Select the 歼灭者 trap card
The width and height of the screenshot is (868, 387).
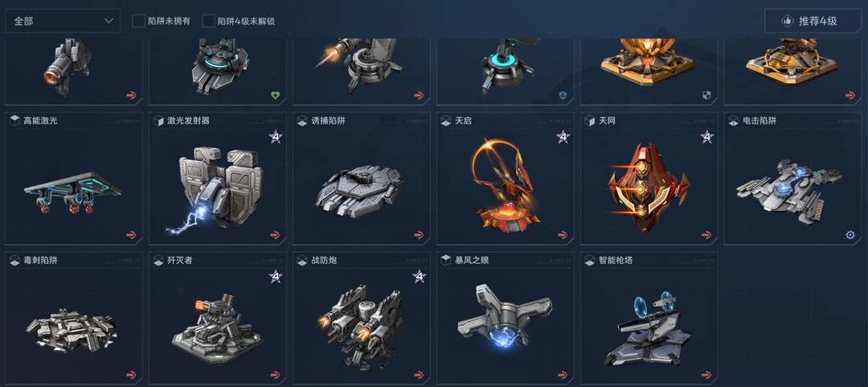coord(218,319)
